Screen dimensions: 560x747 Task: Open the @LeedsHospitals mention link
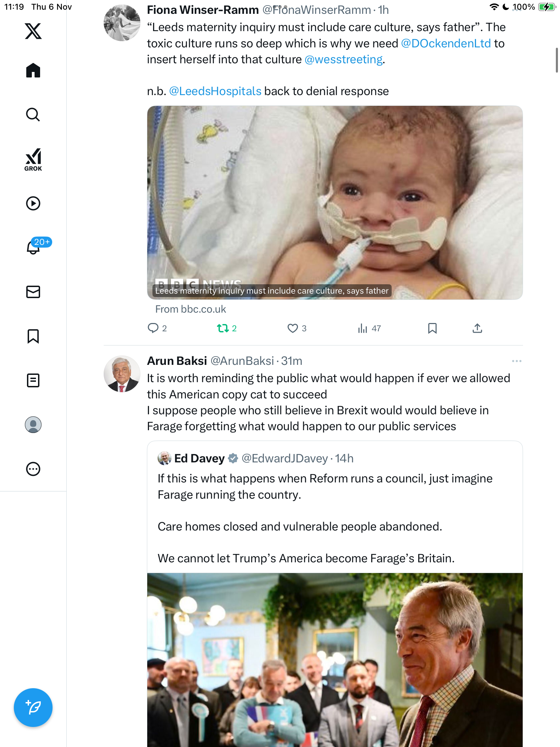click(215, 91)
